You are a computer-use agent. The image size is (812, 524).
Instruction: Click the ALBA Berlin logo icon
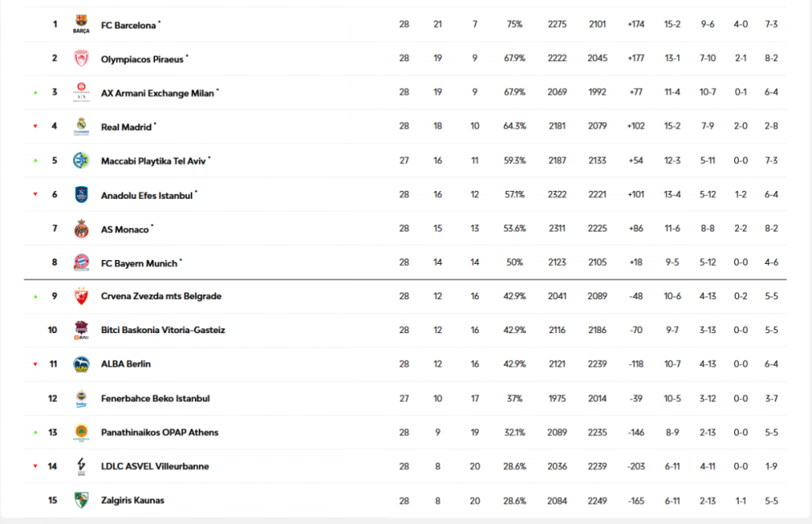(x=81, y=364)
